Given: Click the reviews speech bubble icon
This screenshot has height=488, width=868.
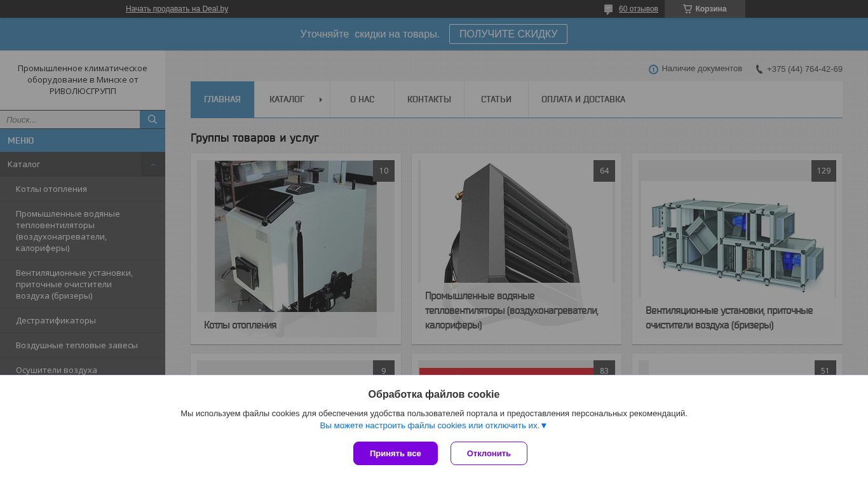Looking at the screenshot, I should (608, 10).
